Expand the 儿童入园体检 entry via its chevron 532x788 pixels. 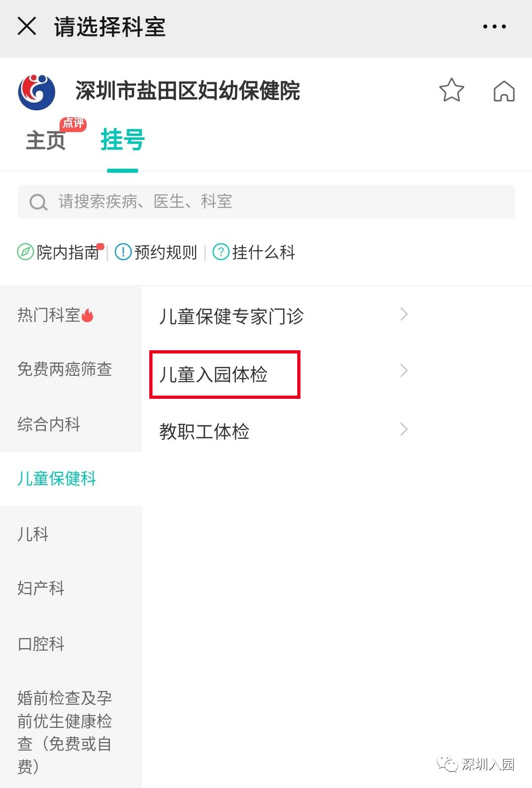click(x=404, y=370)
